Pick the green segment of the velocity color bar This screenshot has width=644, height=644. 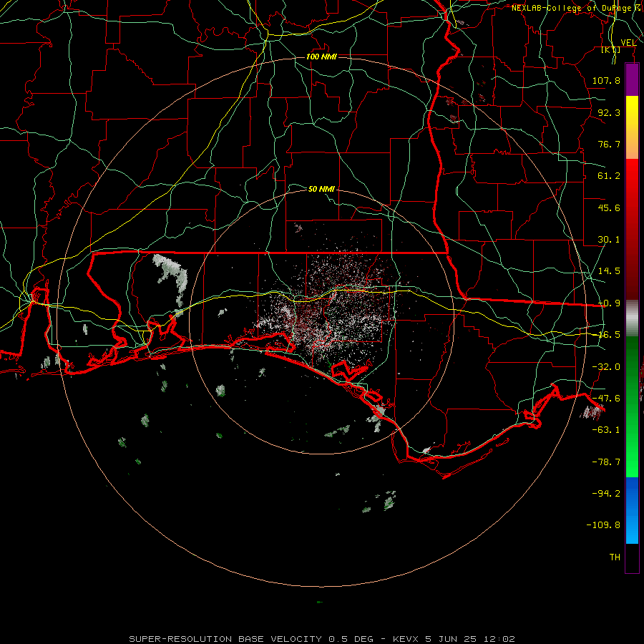[632, 406]
